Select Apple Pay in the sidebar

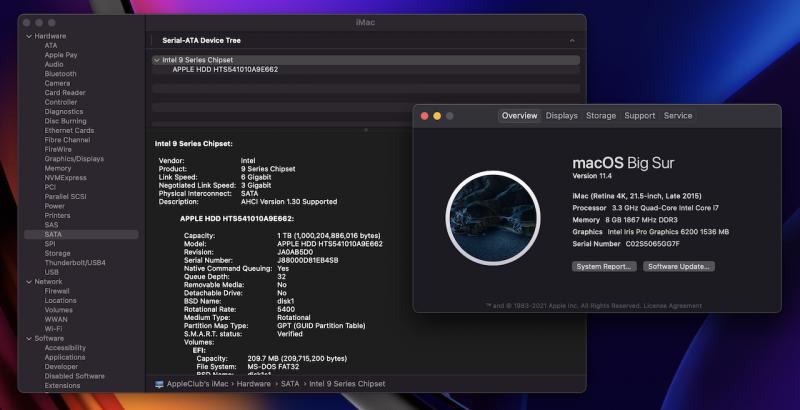coord(61,55)
